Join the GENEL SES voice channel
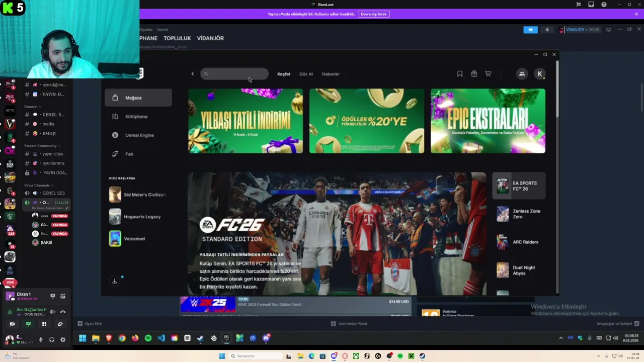 (x=47, y=193)
